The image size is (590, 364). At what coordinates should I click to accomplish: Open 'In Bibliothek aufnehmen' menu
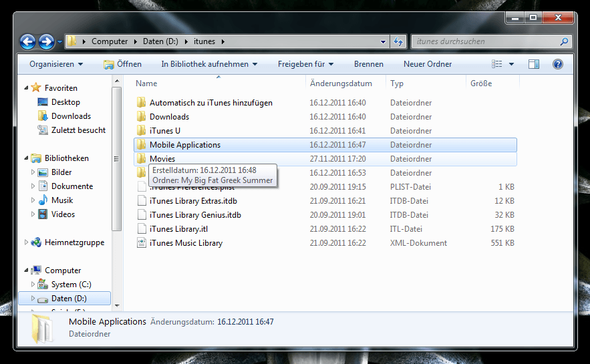209,64
